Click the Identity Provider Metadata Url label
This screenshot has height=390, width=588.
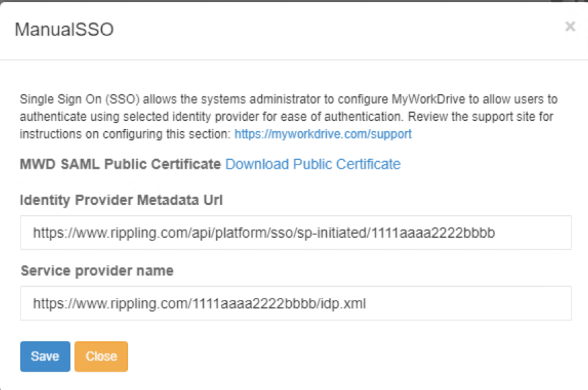pos(122,200)
